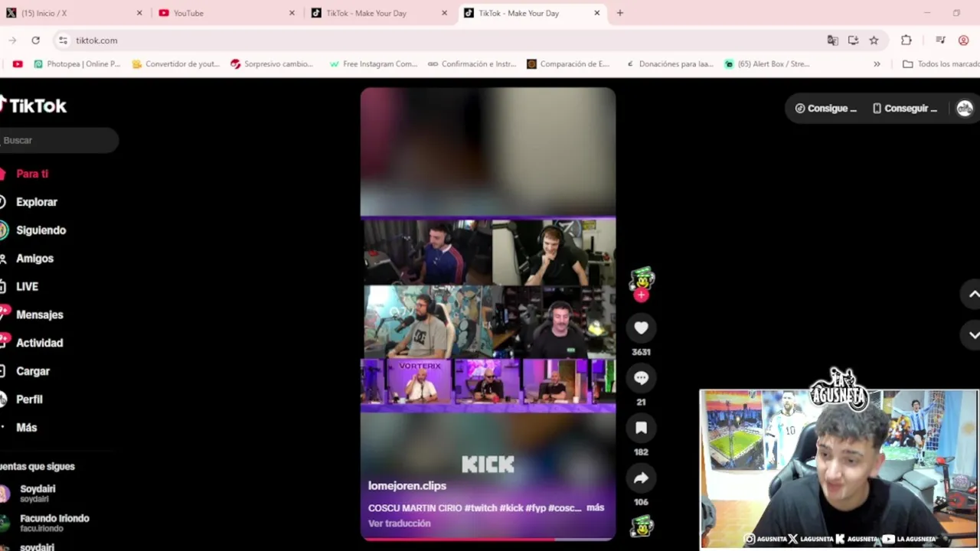Switch to the Inicio / X tab
This screenshot has height=551, width=980.
click(74, 13)
